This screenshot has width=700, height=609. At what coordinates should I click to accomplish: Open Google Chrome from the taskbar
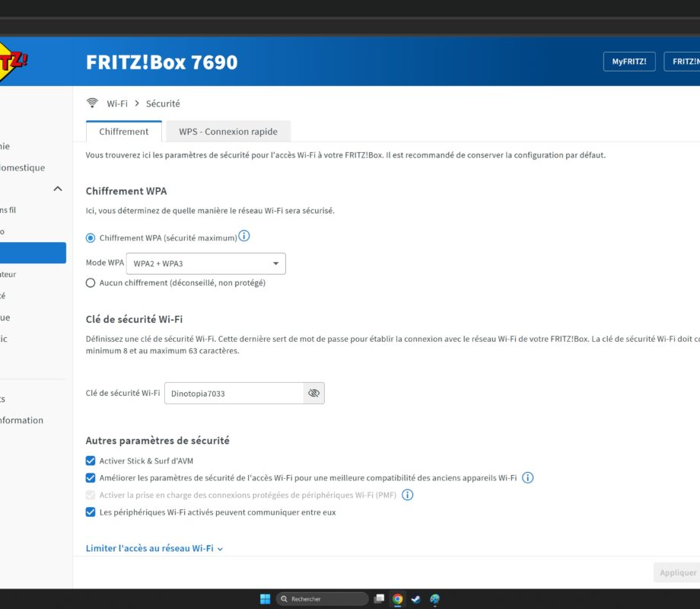tap(397, 599)
